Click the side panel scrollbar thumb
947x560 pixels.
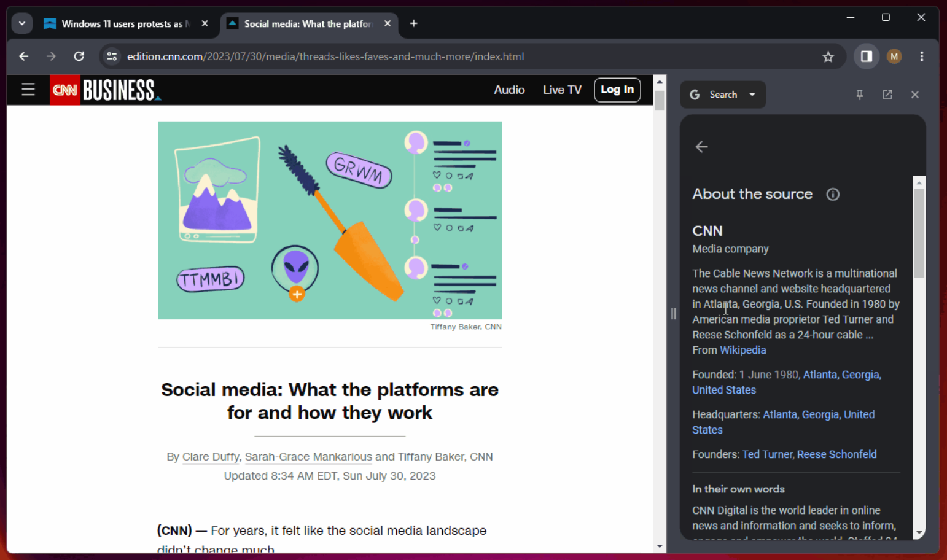[919, 233]
